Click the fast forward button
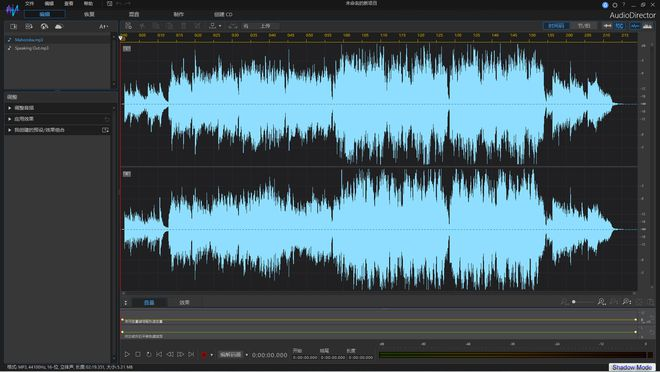 pyautogui.click(x=181, y=355)
